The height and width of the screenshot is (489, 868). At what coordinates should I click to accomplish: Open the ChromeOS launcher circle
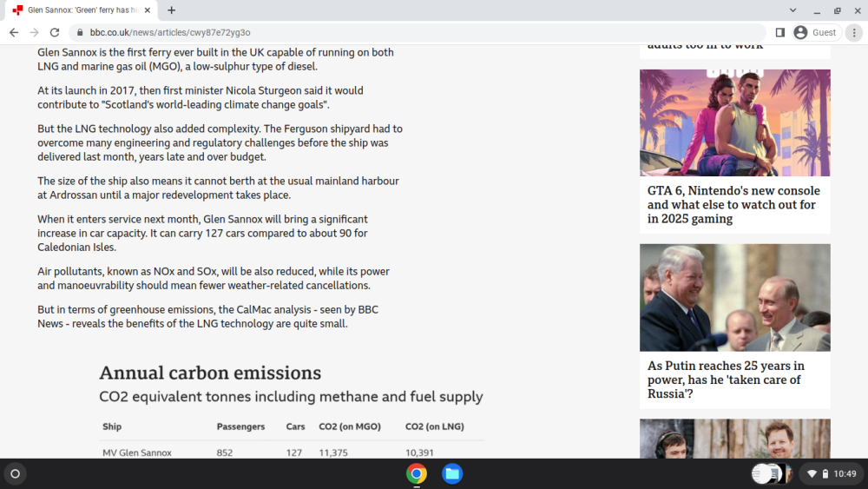click(15, 474)
